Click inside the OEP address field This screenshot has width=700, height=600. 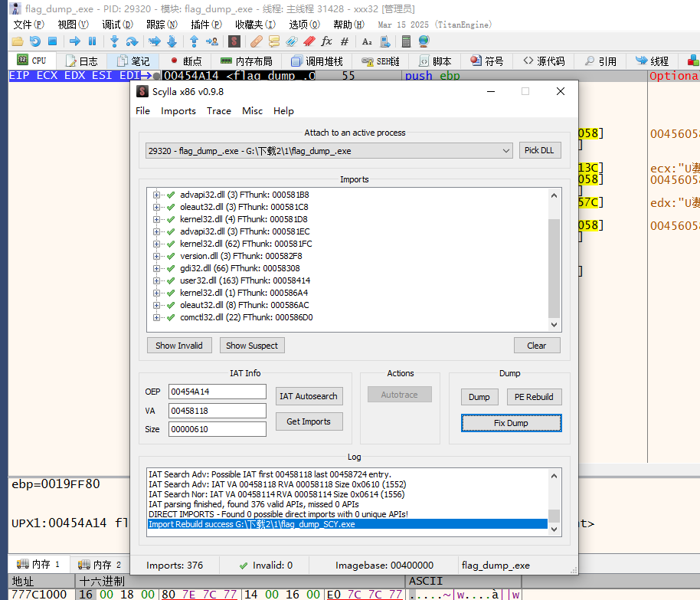pos(217,392)
